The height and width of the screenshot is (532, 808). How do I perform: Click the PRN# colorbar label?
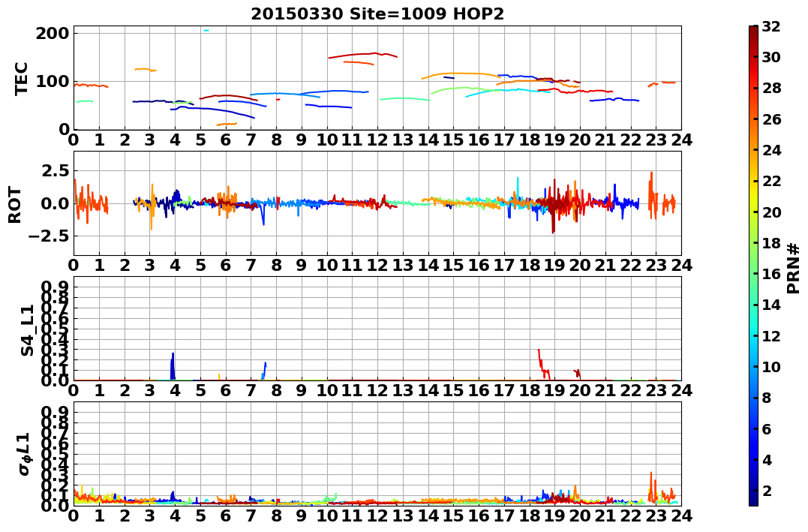click(x=794, y=268)
